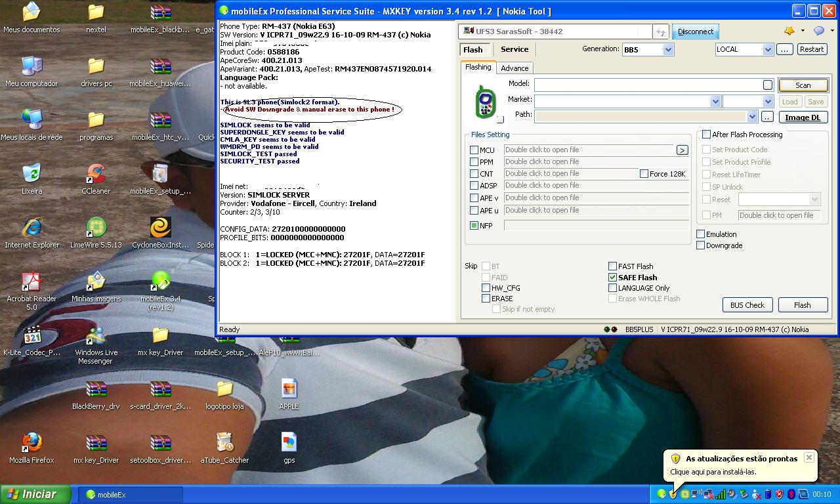Enable the ADSP file checkbox
The image size is (840, 504).
[474, 186]
